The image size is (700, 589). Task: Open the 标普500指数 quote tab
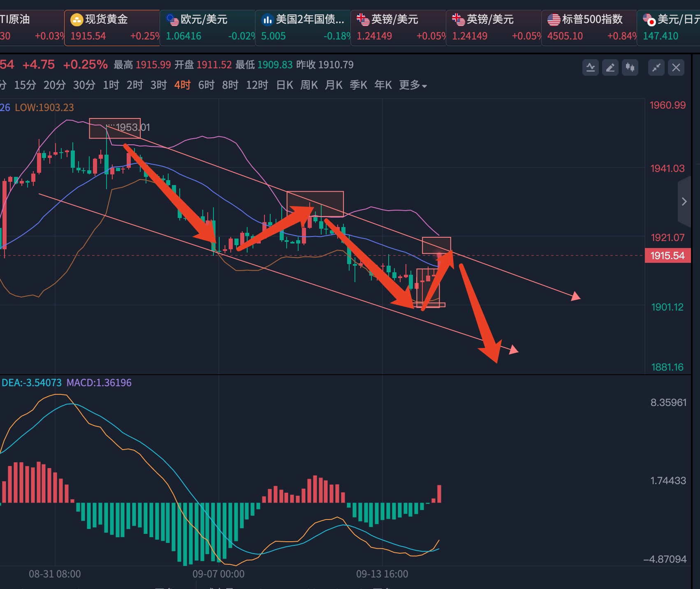589,28
